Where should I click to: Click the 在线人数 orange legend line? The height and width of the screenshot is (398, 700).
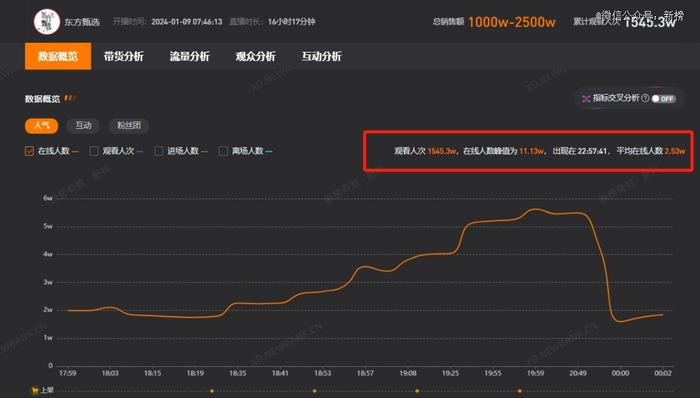(75, 152)
